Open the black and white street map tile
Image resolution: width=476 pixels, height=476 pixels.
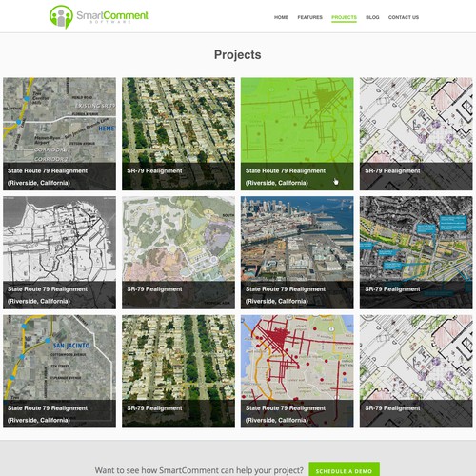pyautogui.click(x=60, y=252)
